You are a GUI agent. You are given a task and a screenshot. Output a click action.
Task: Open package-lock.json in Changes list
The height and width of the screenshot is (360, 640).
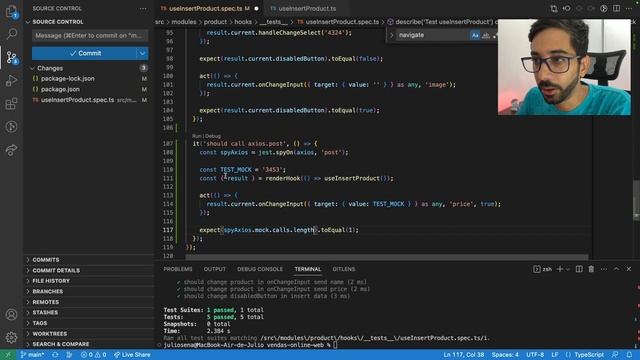(67, 78)
